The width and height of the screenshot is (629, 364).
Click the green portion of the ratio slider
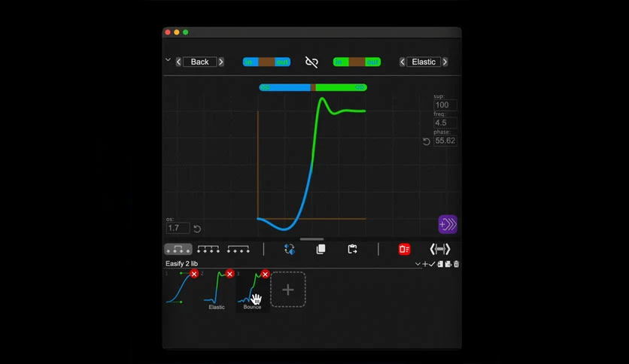pyautogui.click(x=341, y=87)
